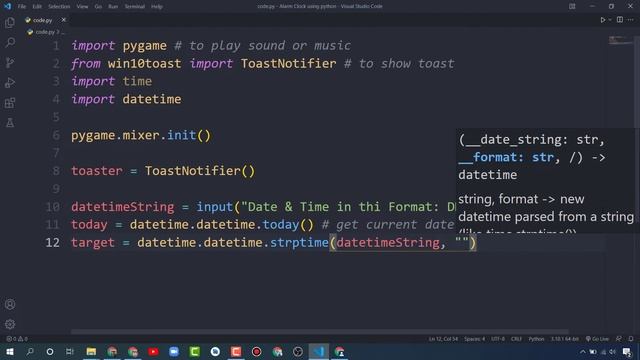Click the minimap code overview

(x=620, y=40)
